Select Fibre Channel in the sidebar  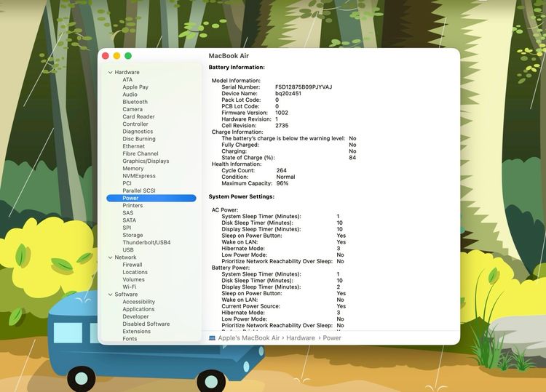pyautogui.click(x=141, y=153)
